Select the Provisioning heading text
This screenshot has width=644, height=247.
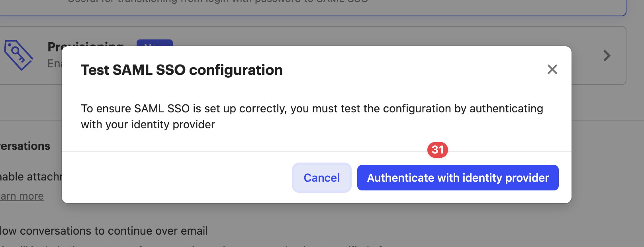pyautogui.click(x=86, y=44)
